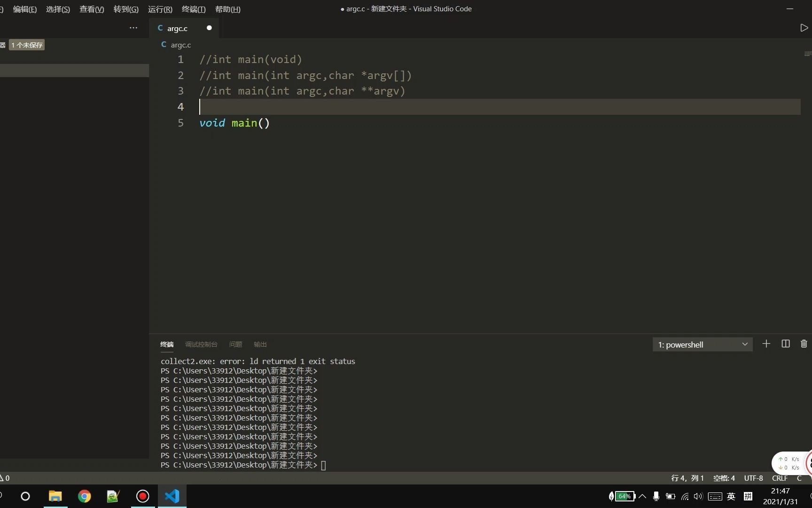This screenshot has width=812, height=508.
Task: Kill the terminal with the trash icon
Action: pyautogui.click(x=804, y=344)
